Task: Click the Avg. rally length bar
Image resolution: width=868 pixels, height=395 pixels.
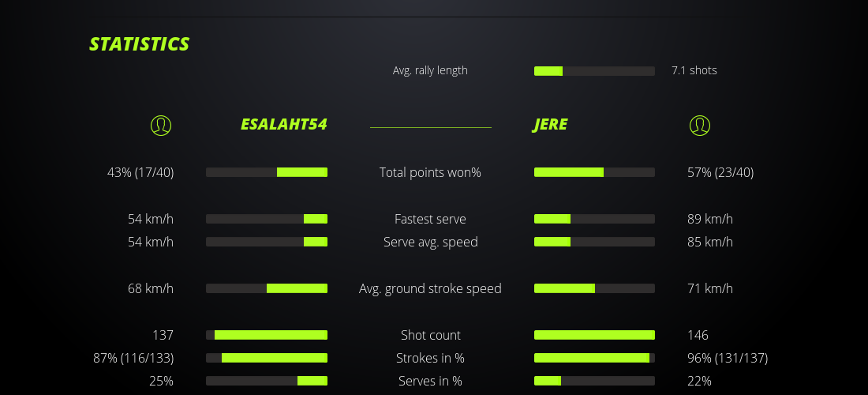Action: [x=594, y=71]
